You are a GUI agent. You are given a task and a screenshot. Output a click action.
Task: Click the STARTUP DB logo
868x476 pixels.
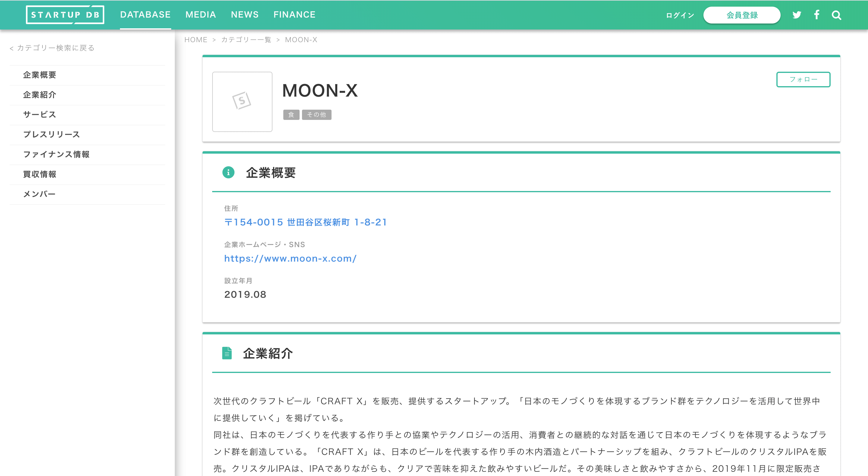point(65,14)
